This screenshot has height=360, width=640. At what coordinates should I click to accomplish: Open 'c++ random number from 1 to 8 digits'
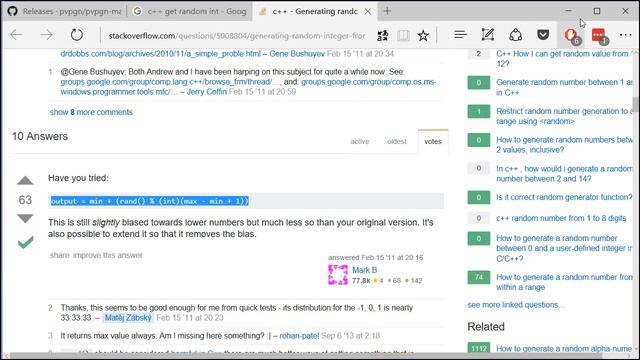tap(561, 218)
